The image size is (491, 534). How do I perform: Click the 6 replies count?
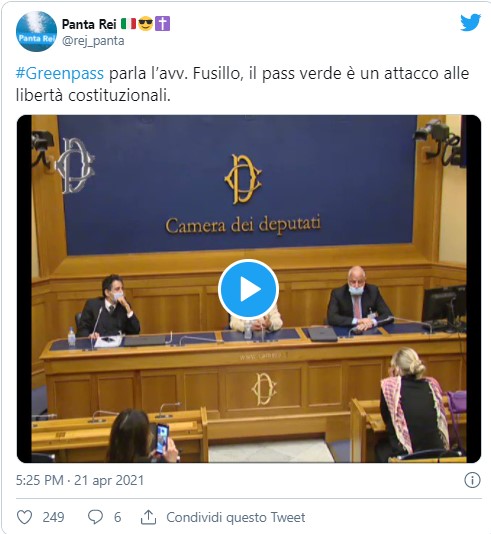tap(117, 517)
